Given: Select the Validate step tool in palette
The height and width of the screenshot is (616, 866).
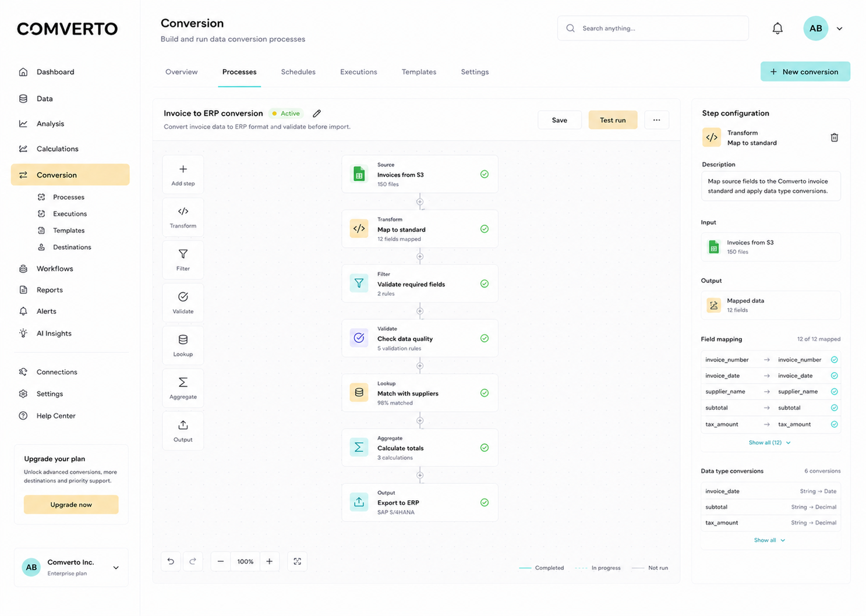Looking at the screenshot, I should coord(183,303).
